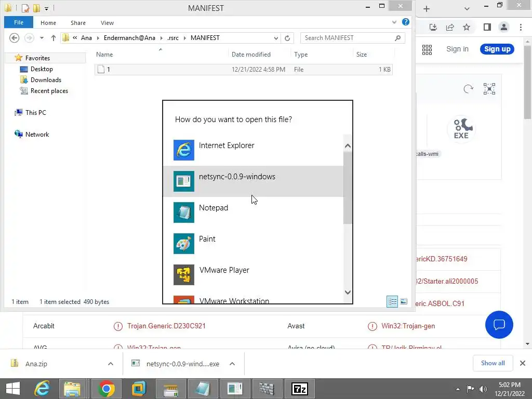Open Chrome profile avatar menu
Screen dimensions: 532x399
coord(504,27)
